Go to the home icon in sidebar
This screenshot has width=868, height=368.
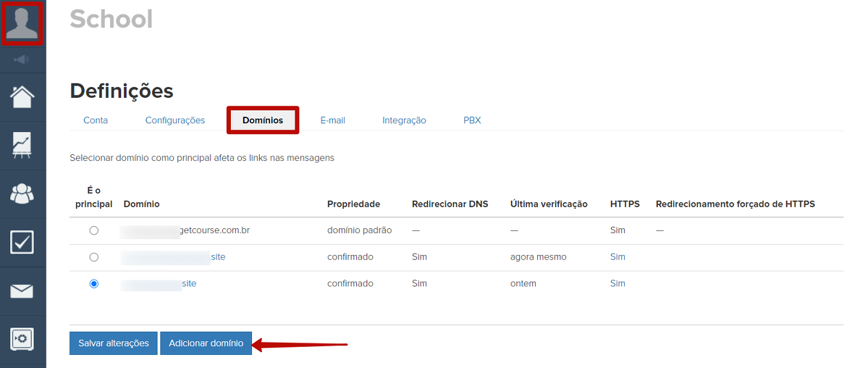coord(22,96)
